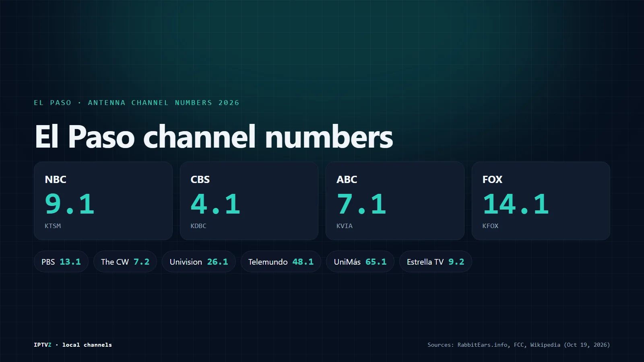Image resolution: width=644 pixels, height=362 pixels.
Task: Click the 'IPTVZ · local channels' footer text
Action: click(x=73, y=345)
